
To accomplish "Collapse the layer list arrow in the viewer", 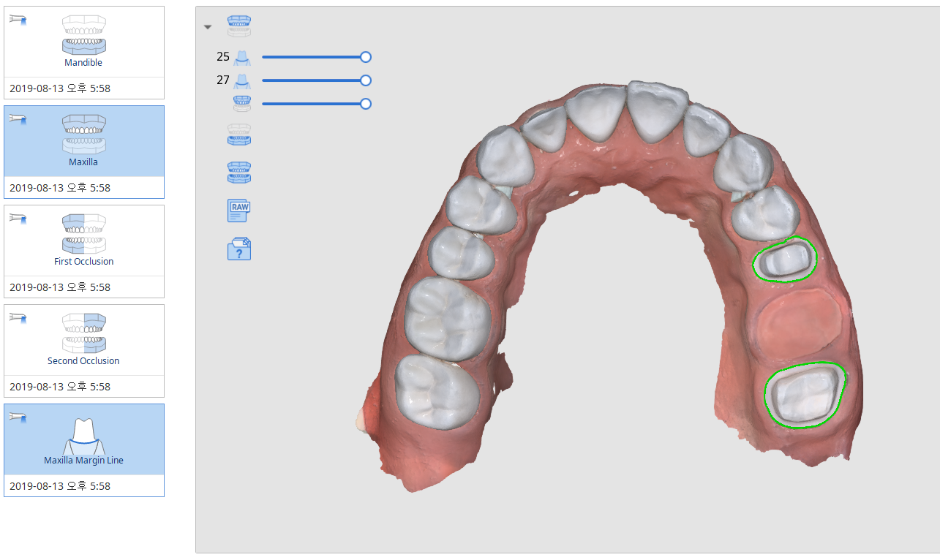I will click(x=208, y=27).
